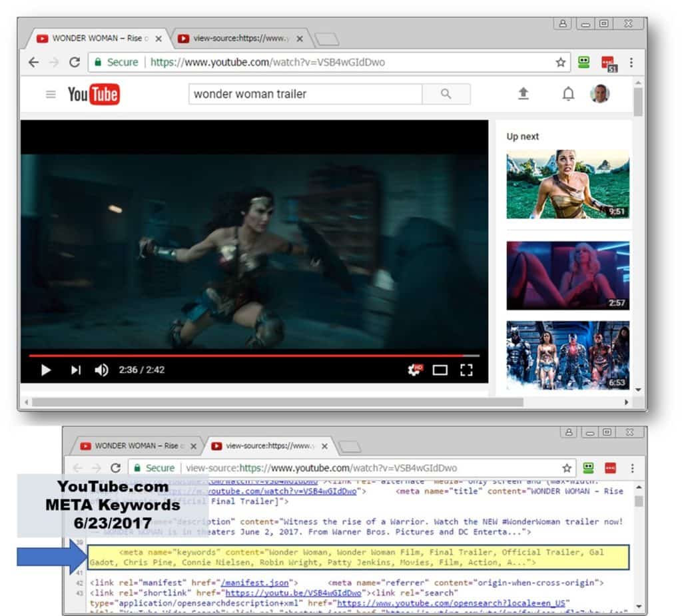Image resolution: width=682 pixels, height=616 pixels.
Task: Click horizontal scrollbar in top window
Action: (278, 402)
